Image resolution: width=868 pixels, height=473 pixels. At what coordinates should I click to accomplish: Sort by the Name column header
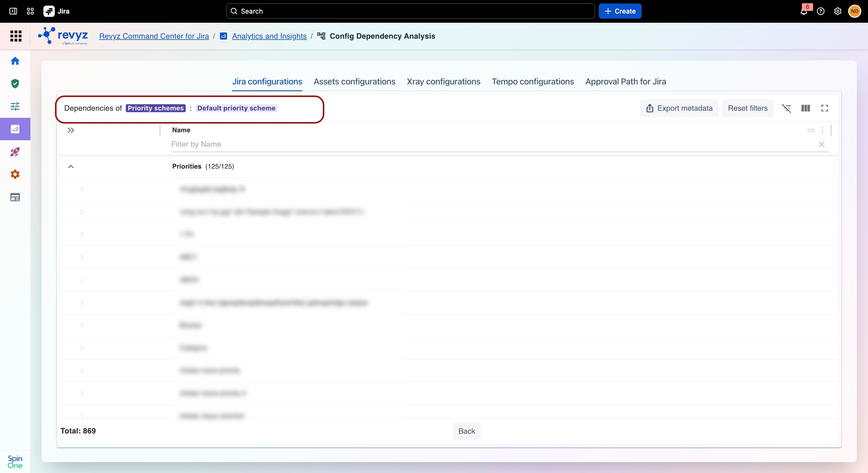click(181, 130)
